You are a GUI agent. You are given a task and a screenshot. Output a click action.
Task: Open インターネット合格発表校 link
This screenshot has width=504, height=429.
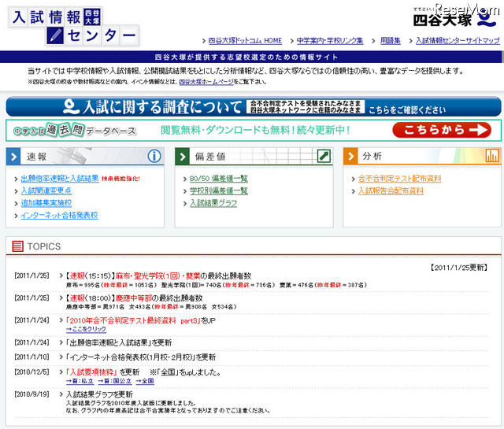pos(60,216)
